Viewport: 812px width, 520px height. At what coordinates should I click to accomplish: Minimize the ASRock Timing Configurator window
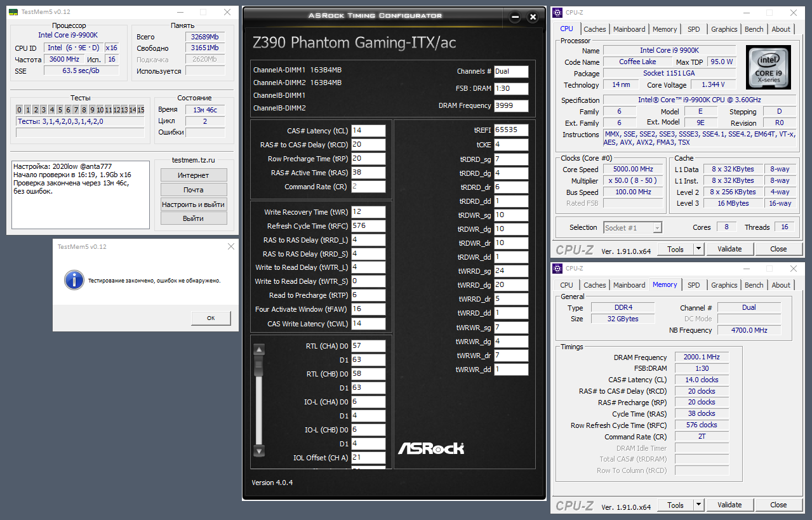point(516,17)
